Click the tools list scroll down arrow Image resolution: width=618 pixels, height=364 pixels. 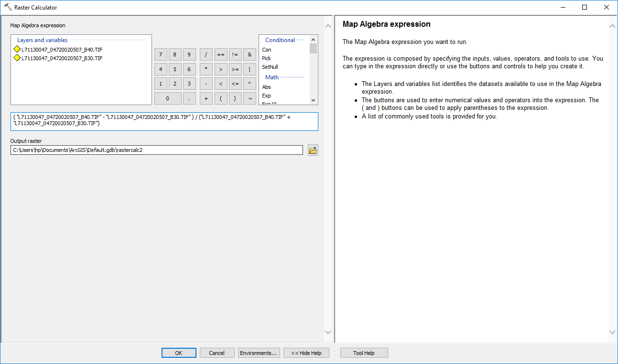314,100
